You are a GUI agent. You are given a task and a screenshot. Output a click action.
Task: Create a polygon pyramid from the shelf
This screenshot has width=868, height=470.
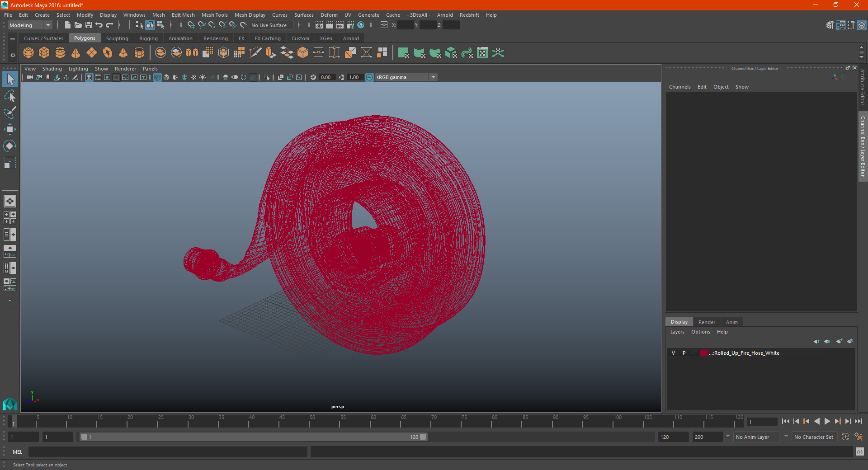coord(123,53)
